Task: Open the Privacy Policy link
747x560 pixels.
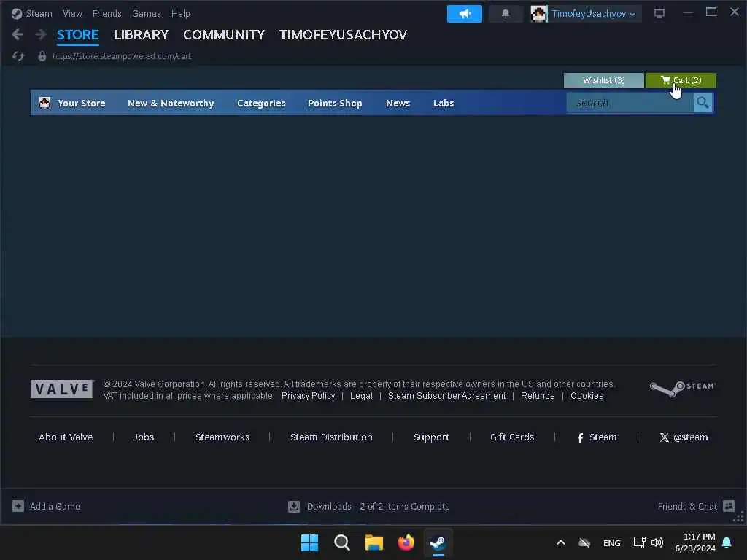Action: click(x=309, y=396)
